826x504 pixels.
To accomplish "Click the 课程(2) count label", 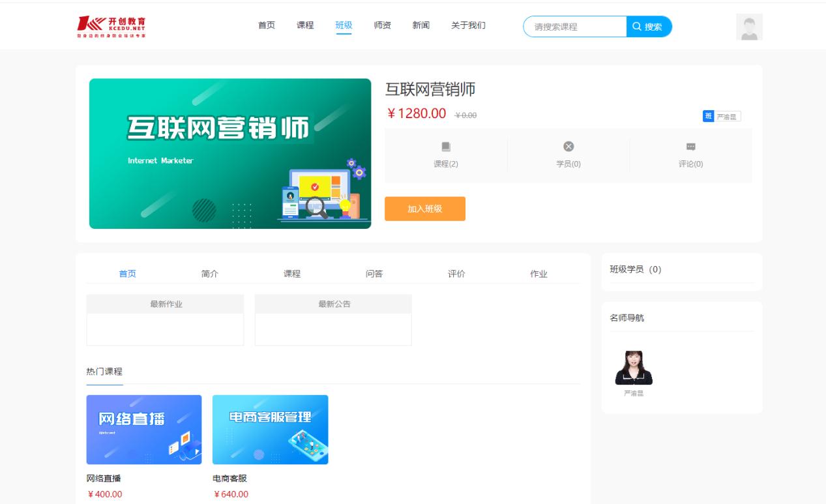I will pyautogui.click(x=446, y=164).
